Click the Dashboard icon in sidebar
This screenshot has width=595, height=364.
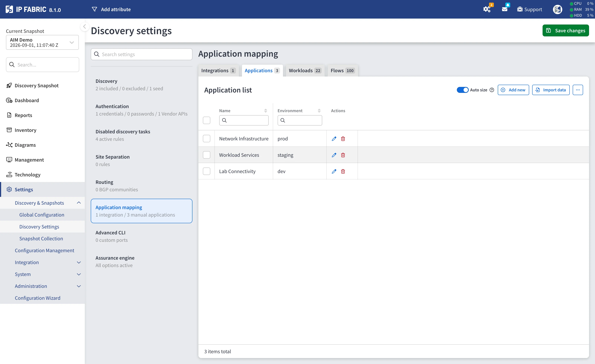click(9, 100)
